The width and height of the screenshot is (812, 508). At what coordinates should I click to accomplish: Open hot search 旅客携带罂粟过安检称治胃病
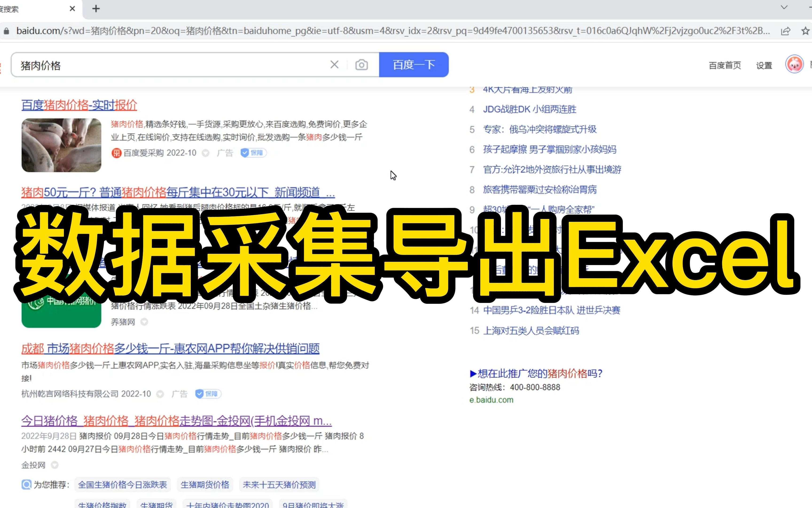(x=539, y=190)
